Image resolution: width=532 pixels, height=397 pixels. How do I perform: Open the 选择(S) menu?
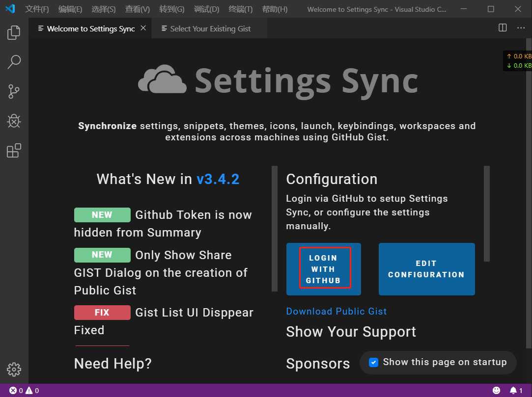(104, 9)
